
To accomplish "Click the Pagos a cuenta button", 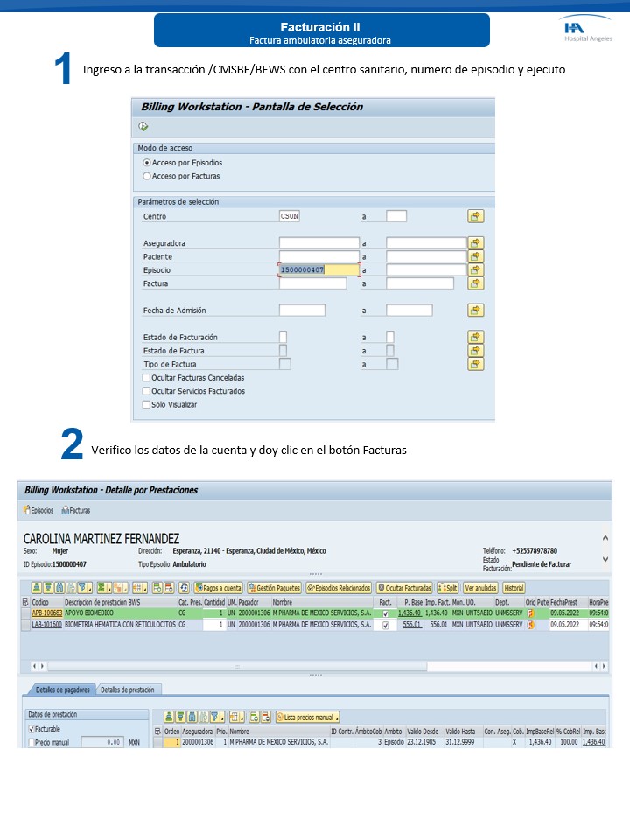I will 219,588.
